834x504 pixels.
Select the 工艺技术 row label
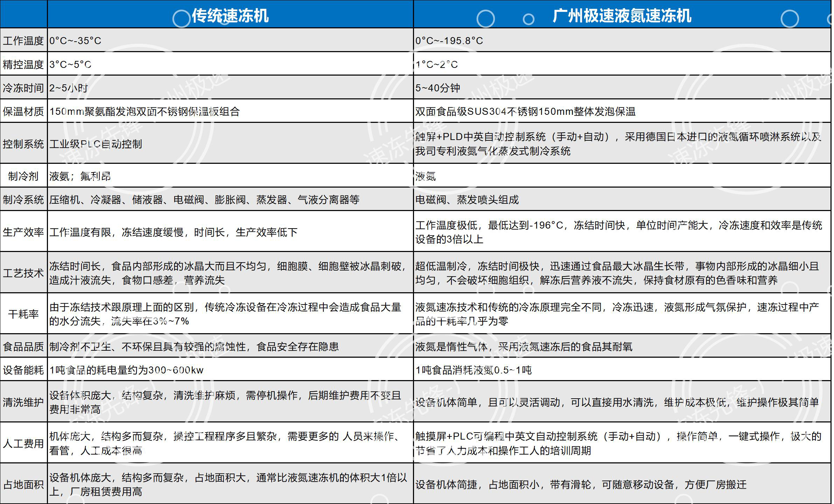coord(23,272)
